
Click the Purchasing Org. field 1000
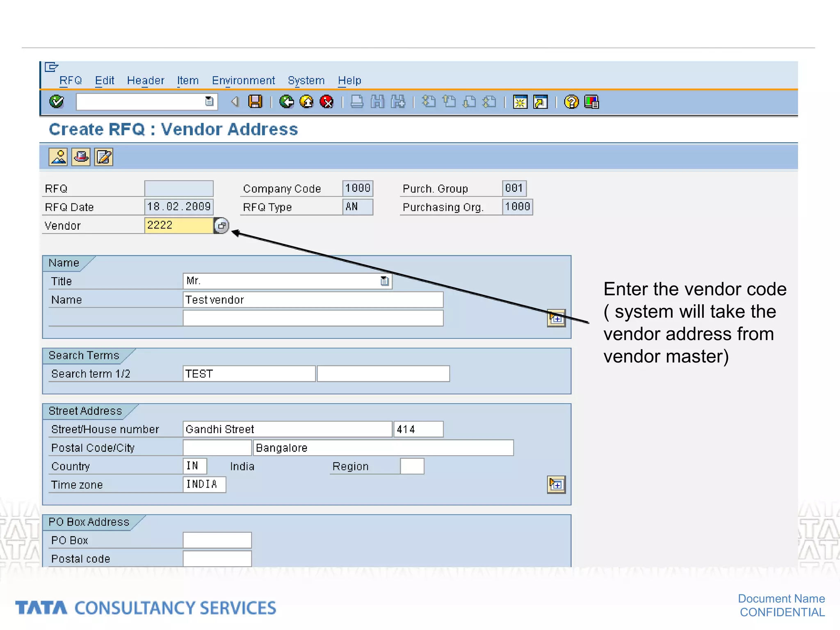518,207
